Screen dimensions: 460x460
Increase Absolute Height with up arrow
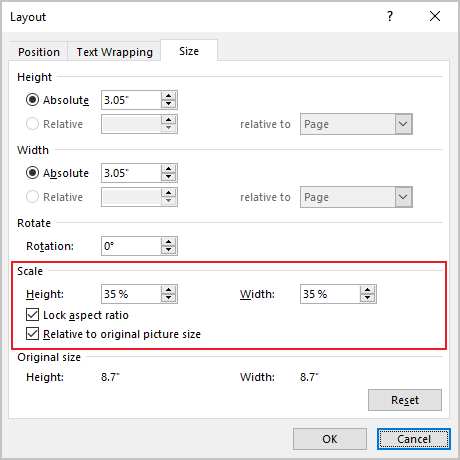pyautogui.click(x=169, y=96)
